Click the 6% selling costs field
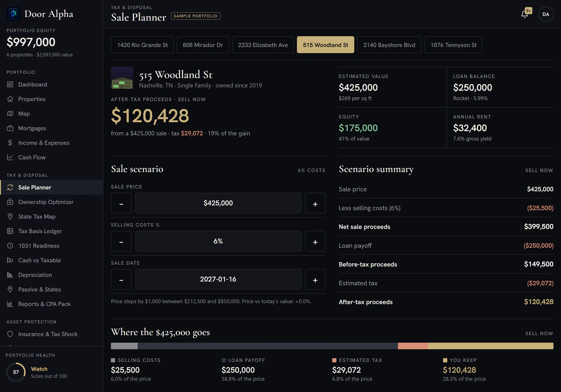 point(218,241)
